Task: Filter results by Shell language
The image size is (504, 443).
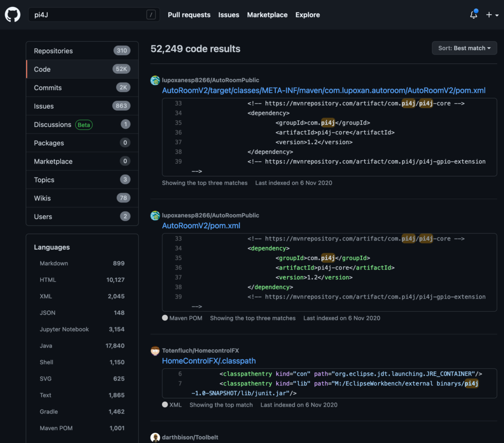Action: click(82, 362)
